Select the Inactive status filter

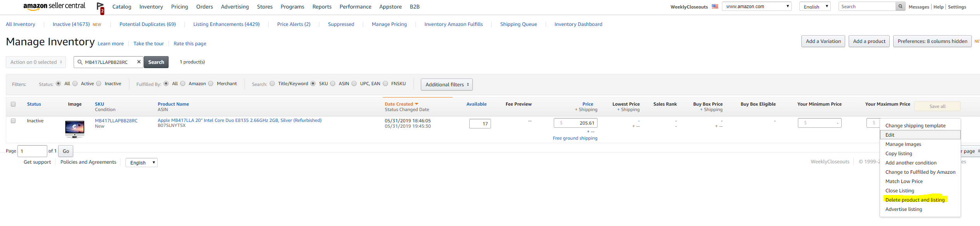[x=99, y=84]
